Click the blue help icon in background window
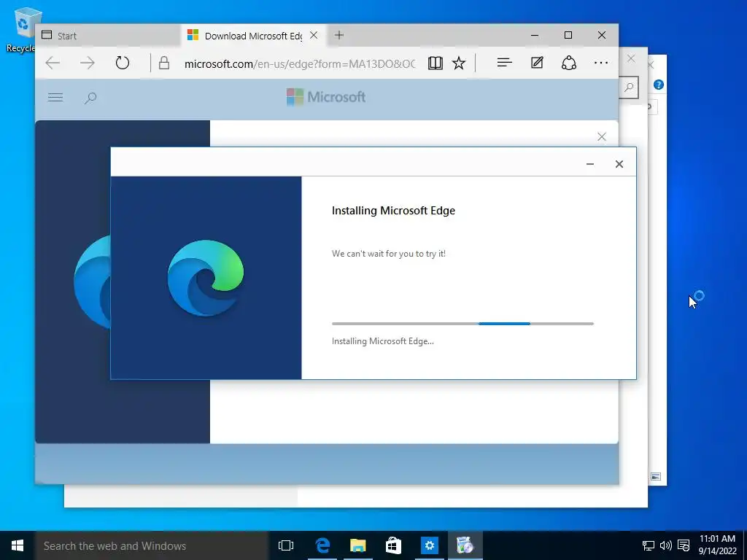747x560 pixels. (x=659, y=85)
